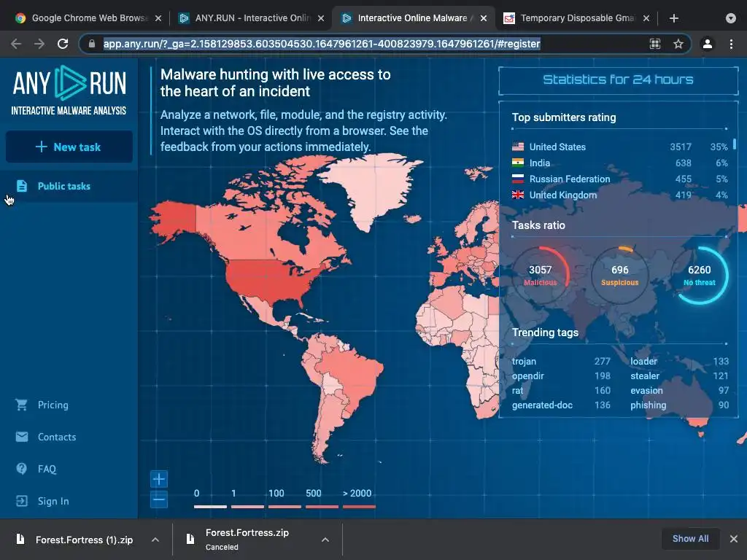The image size is (747, 560).
Task: Click the Public tasks document icon
Action: click(x=22, y=186)
